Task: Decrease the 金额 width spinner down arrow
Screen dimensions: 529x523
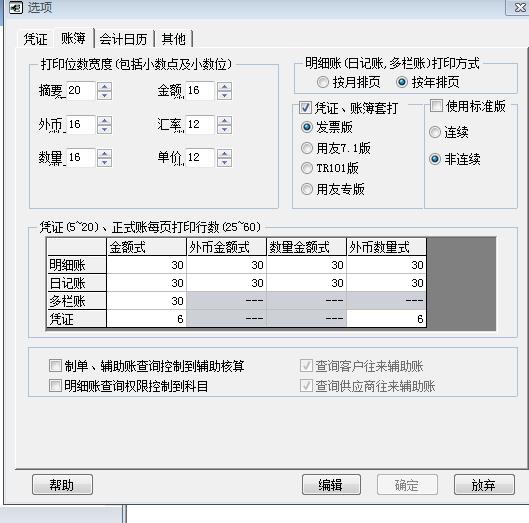Action: click(x=224, y=95)
